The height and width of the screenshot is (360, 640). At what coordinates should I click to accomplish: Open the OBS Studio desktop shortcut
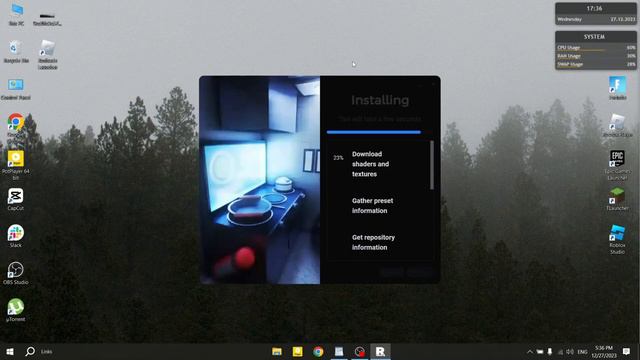[16, 273]
